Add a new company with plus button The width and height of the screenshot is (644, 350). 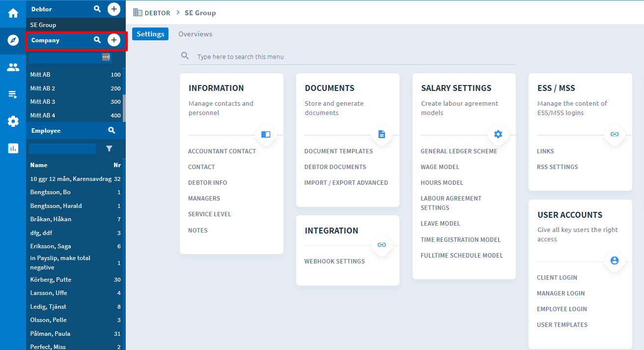(x=114, y=40)
